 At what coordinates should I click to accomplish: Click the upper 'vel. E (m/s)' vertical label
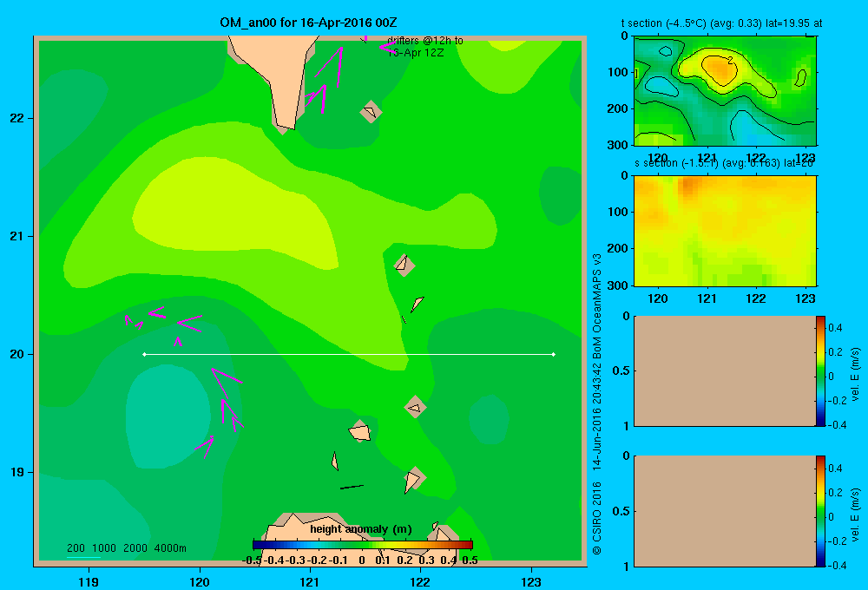855,374
